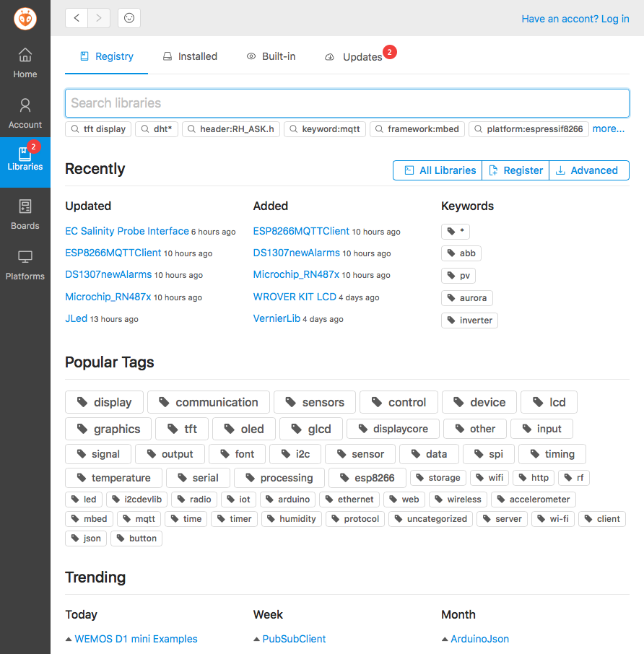
Task: Select the 'framework:mbed' search example
Action: (417, 129)
